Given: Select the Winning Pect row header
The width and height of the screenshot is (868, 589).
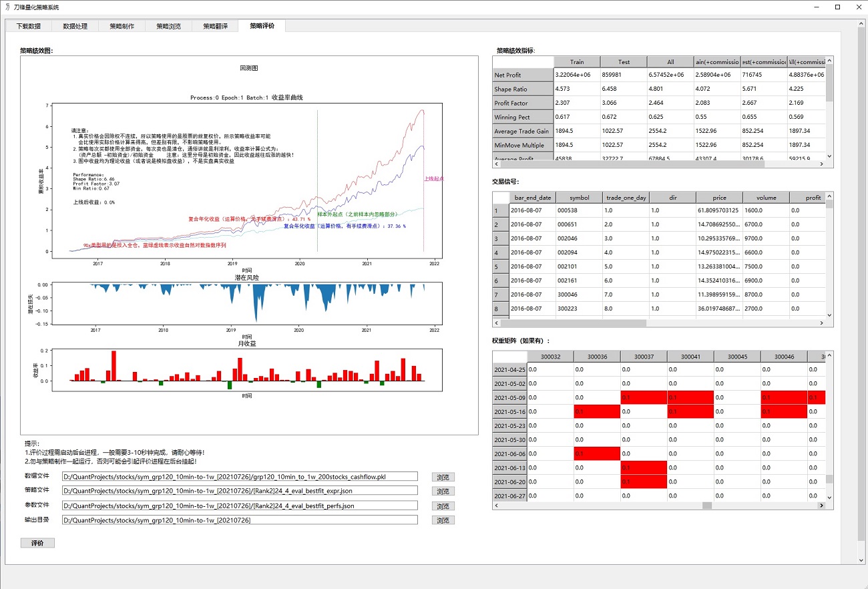Looking at the screenshot, I should pos(523,117).
